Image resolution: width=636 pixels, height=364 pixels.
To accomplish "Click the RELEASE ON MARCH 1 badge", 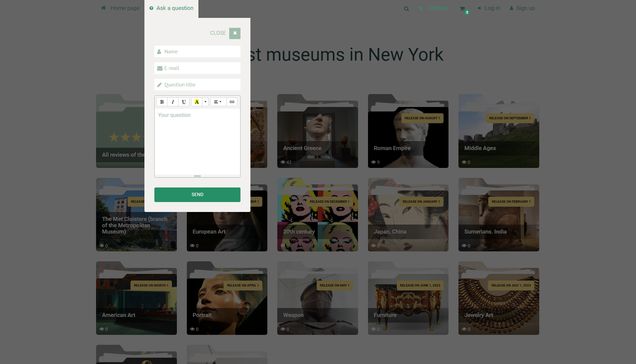I will point(151,286).
